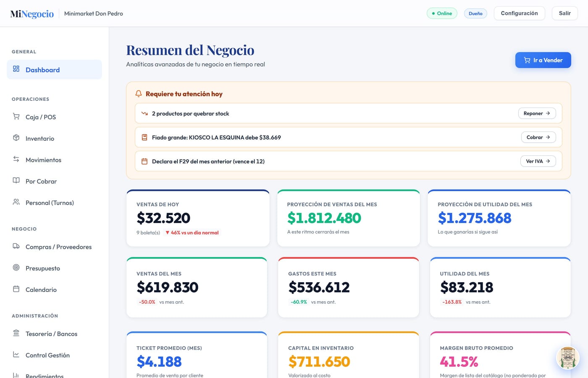Click the box icon beside Inventario
The width and height of the screenshot is (588, 378).
[16, 138]
